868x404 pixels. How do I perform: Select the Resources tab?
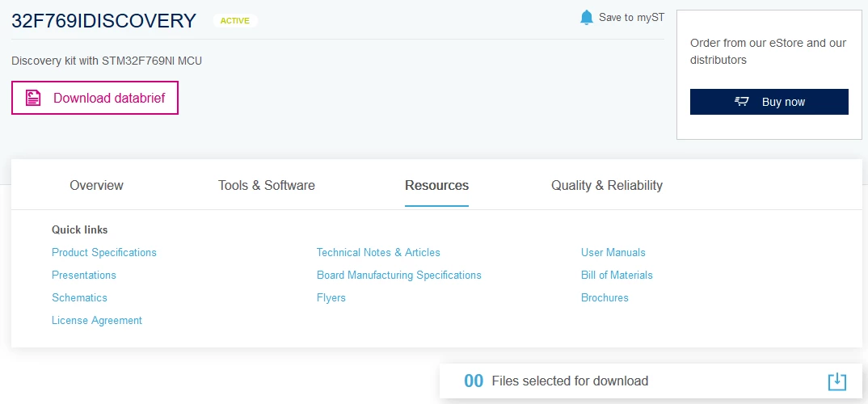tap(436, 185)
